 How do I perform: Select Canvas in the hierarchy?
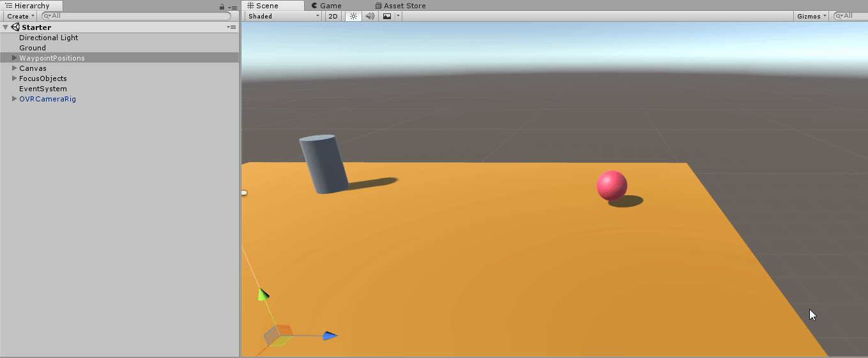(33, 68)
